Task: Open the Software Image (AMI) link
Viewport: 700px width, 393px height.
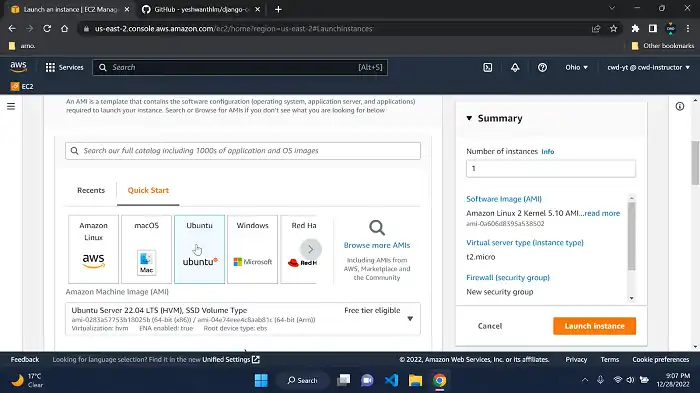Action: click(504, 199)
